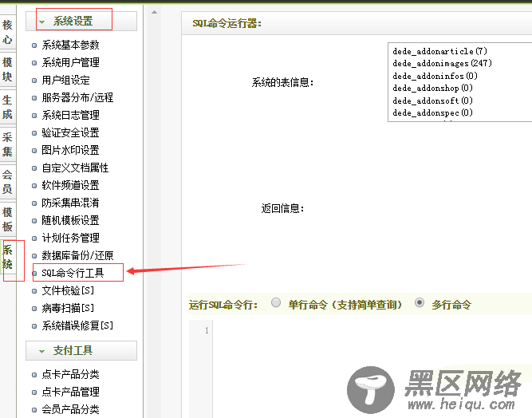The height and width of the screenshot is (418, 532).
Task: Open SQL命令行工具 page
Action: [73, 273]
